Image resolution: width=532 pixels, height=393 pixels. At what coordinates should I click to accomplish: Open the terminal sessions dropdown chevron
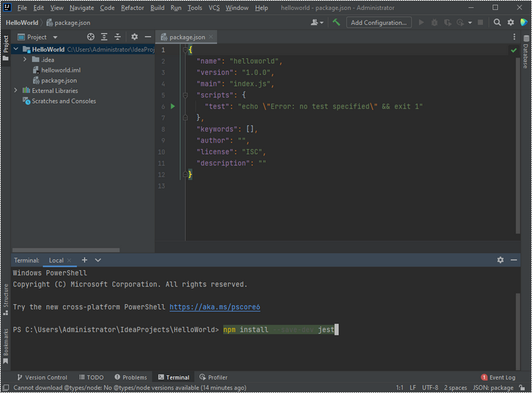pos(98,260)
